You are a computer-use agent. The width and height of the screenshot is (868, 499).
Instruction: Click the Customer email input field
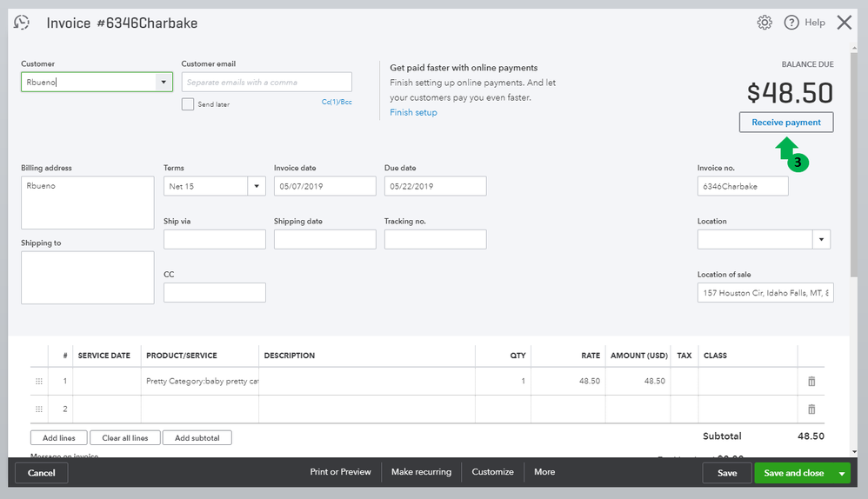pyautogui.click(x=266, y=83)
